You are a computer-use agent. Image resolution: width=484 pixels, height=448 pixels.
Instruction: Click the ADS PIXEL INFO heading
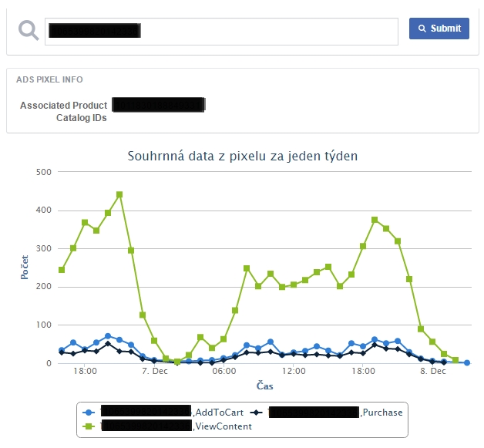[49, 79]
